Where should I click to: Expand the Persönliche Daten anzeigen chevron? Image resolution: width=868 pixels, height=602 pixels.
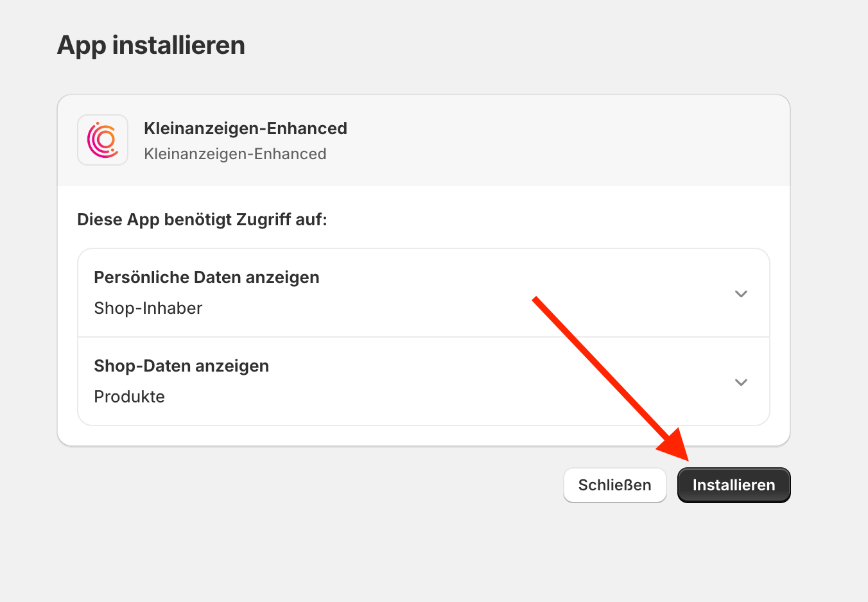tap(741, 294)
